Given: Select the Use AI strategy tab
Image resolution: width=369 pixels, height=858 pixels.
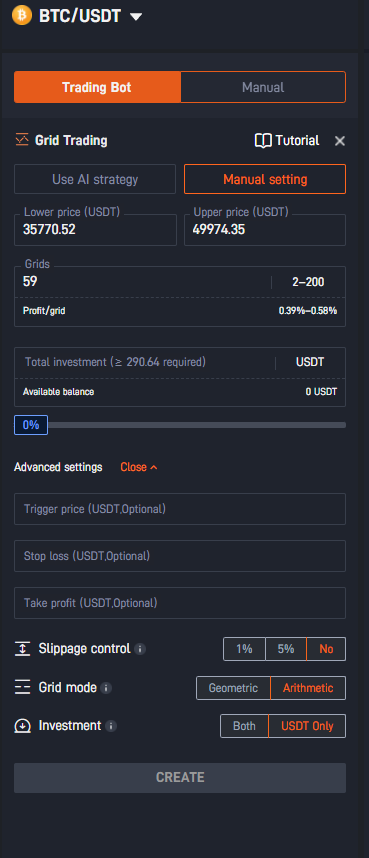Looking at the screenshot, I should 95,179.
